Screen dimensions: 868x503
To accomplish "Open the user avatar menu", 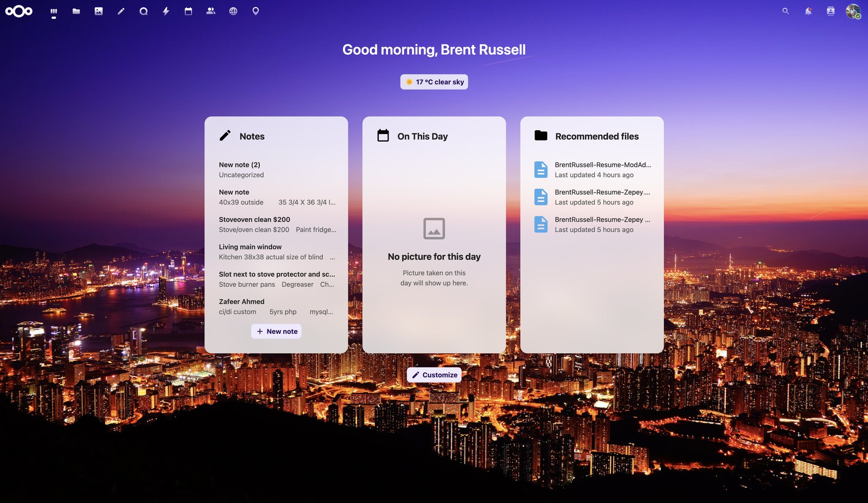I will pyautogui.click(x=853, y=11).
